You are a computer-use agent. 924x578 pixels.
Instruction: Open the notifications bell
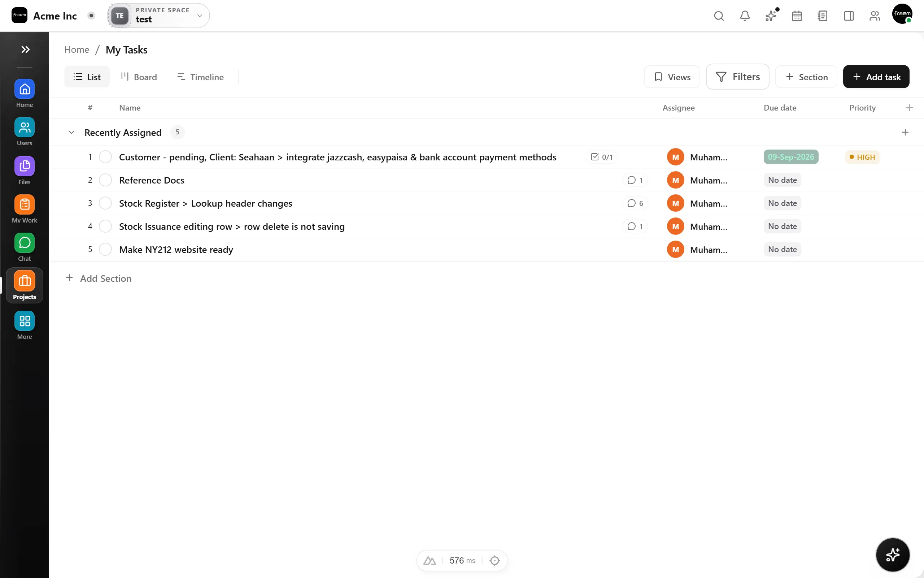tap(745, 16)
